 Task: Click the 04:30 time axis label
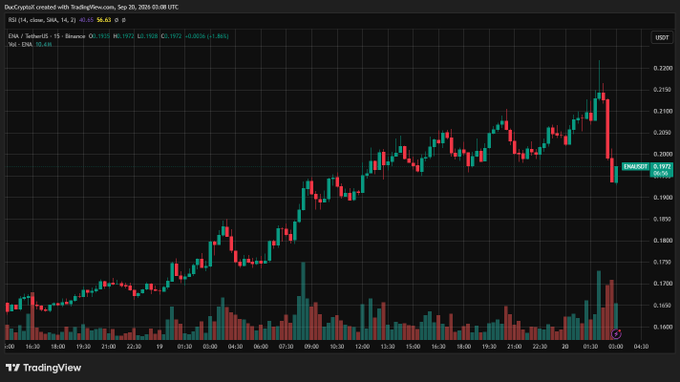(x=641, y=347)
